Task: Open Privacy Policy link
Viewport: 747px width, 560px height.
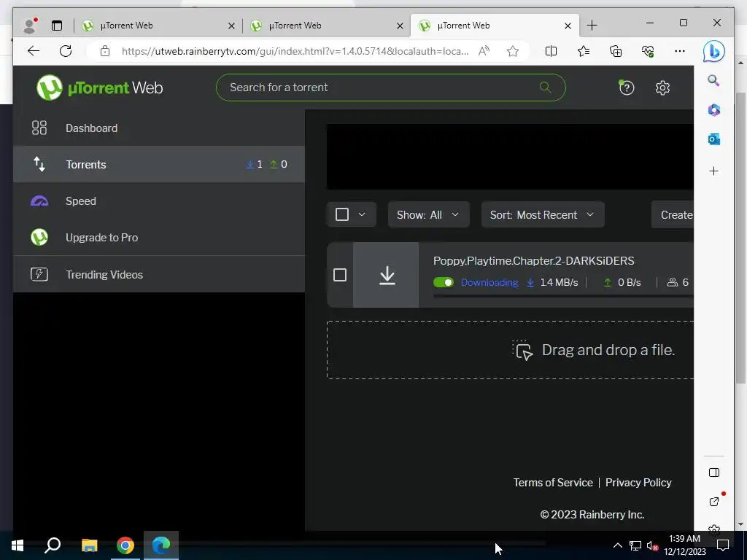Action: pos(638,483)
